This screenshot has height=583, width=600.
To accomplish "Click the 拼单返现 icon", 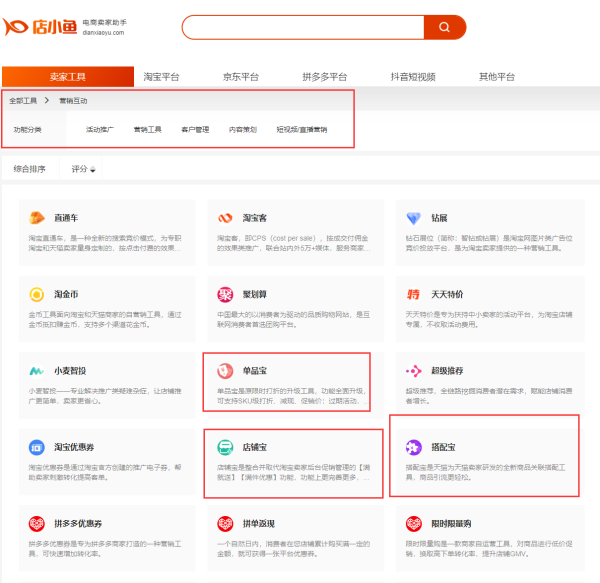I will pos(225,524).
